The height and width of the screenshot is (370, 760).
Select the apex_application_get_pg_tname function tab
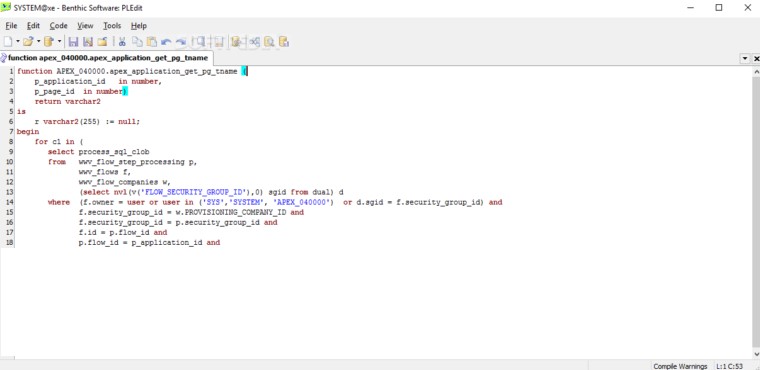(x=106, y=58)
